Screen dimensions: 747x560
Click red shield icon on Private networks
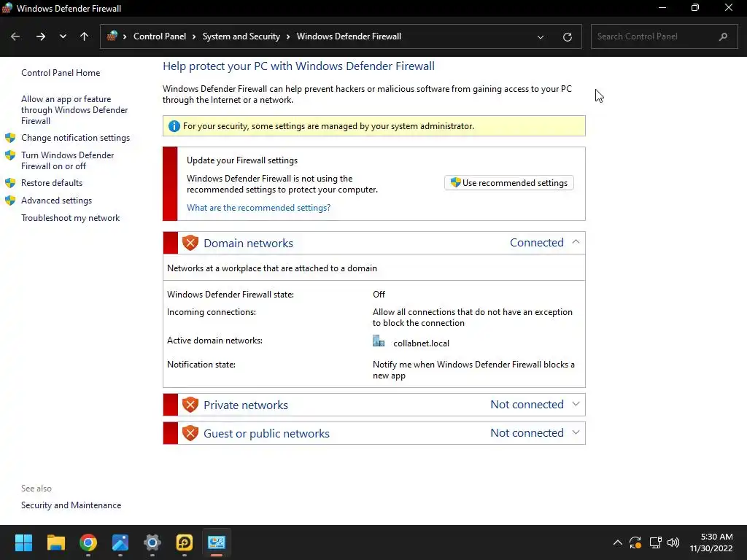coord(190,405)
